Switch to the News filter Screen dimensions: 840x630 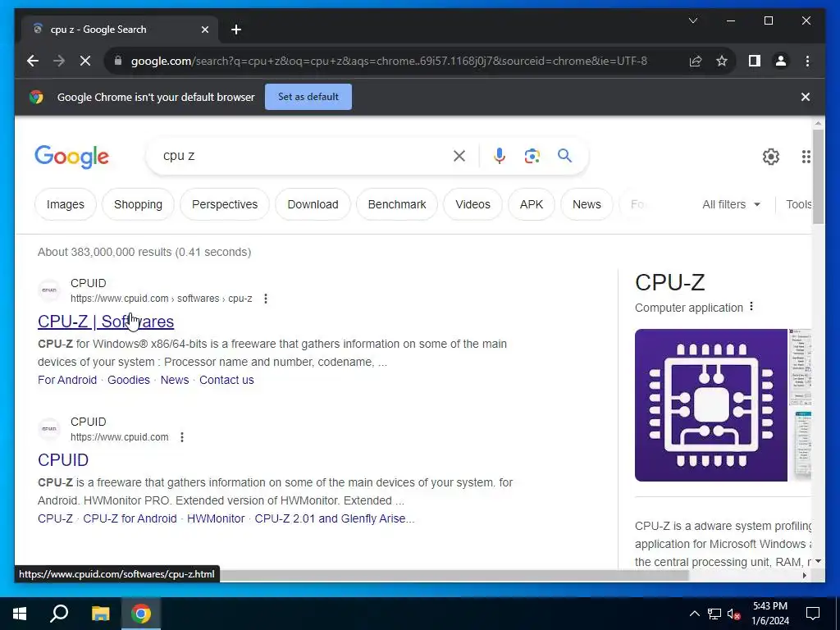587,204
